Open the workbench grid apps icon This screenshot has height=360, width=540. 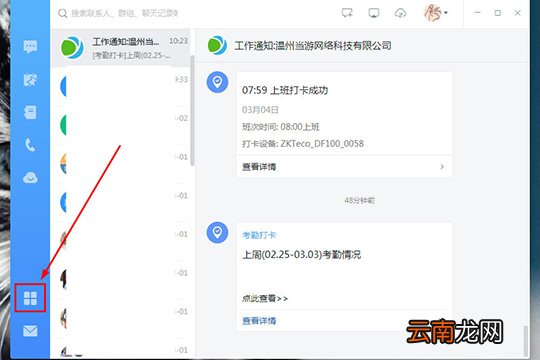[x=30, y=298]
